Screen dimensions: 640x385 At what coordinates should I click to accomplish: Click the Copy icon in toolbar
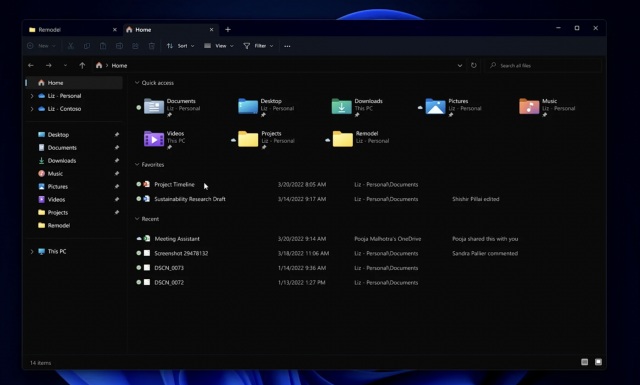click(x=87, y=46)
